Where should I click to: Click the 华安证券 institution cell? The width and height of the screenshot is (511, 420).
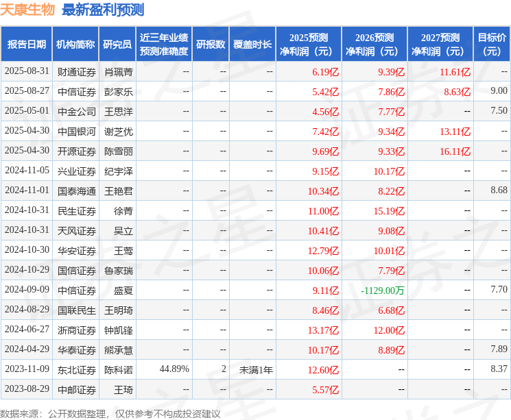coord(77,251)
